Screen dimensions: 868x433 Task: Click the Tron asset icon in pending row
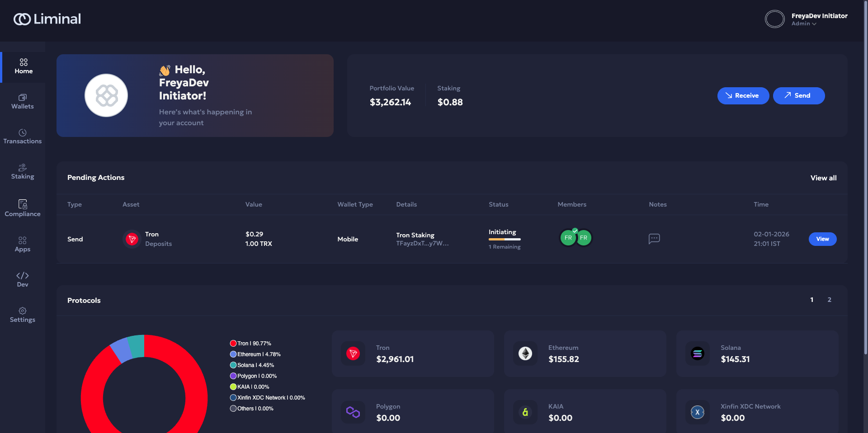[x=132, y=239]
